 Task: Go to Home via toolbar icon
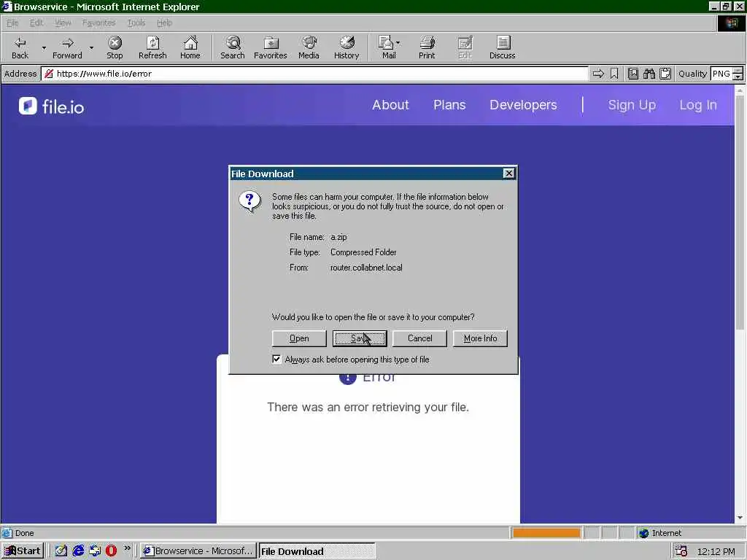point(190,47)
